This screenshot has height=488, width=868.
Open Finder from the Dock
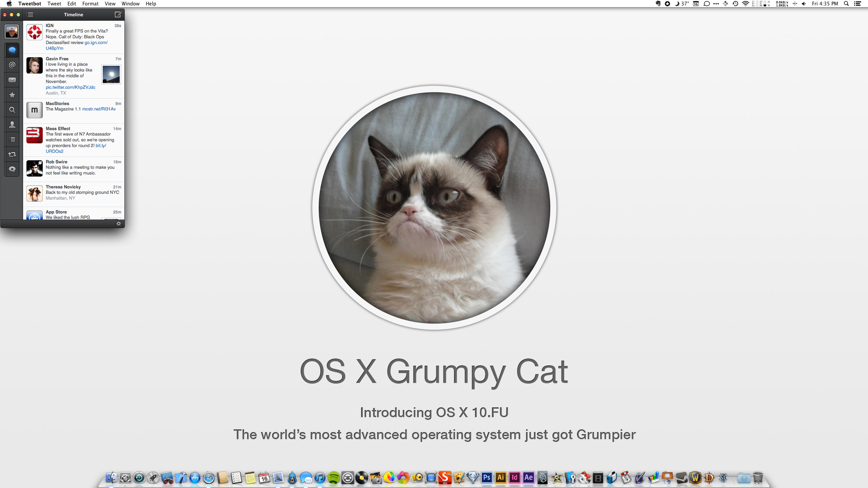pyautogui.click(x=111, y=478)
